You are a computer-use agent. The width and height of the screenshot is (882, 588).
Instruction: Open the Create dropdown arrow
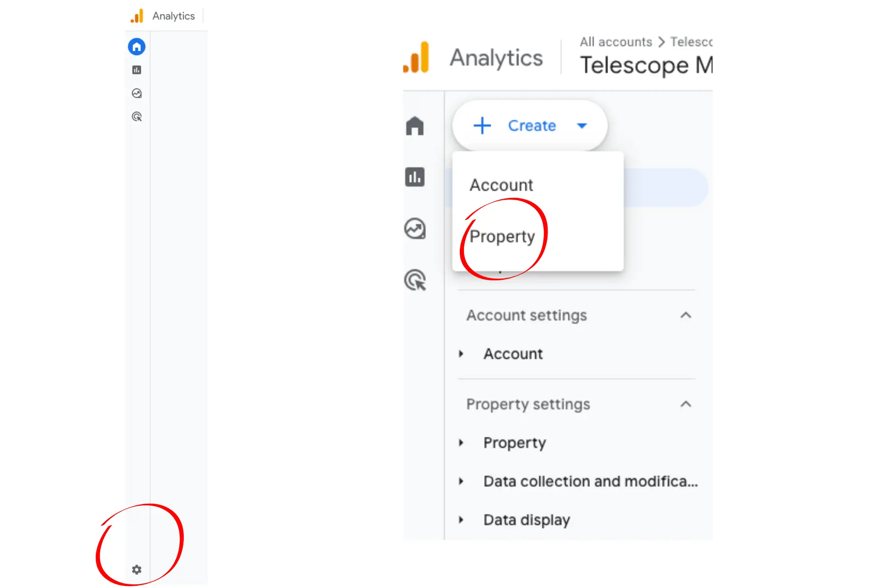[x=582, y=126]
